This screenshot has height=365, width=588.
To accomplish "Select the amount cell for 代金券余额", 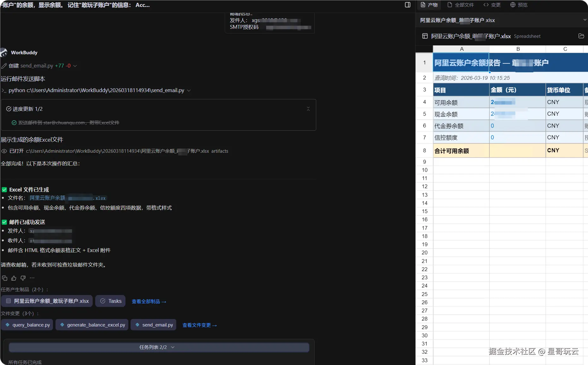I will pyautogui.click(x=518, y=126).
